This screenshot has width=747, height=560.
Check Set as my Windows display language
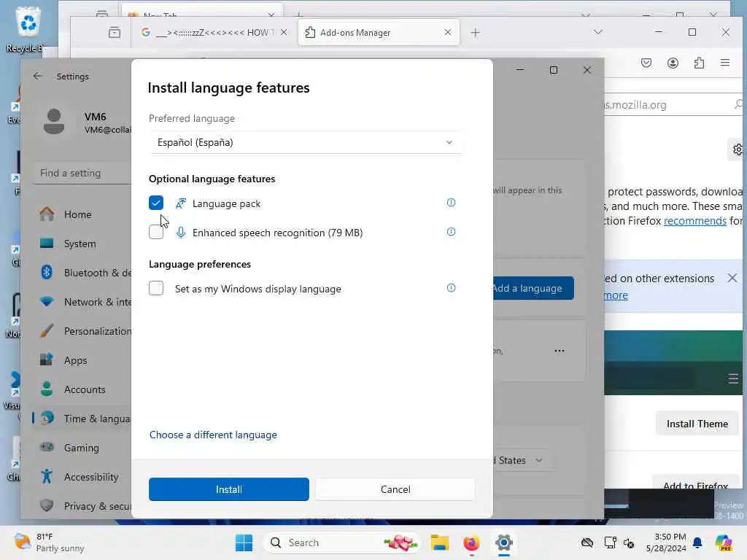point(156,288)
